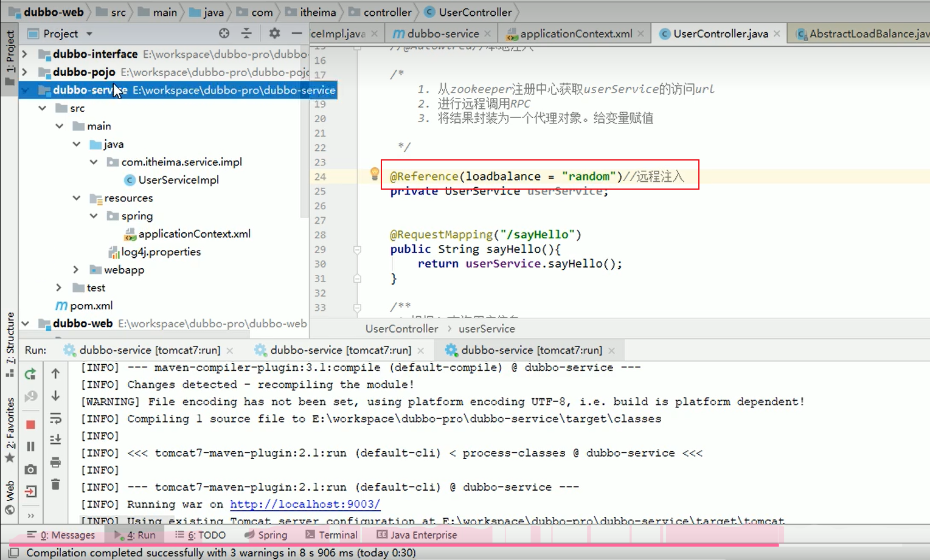
Task: Click the locate/scroll from source icon
Action: coord(224,33)
